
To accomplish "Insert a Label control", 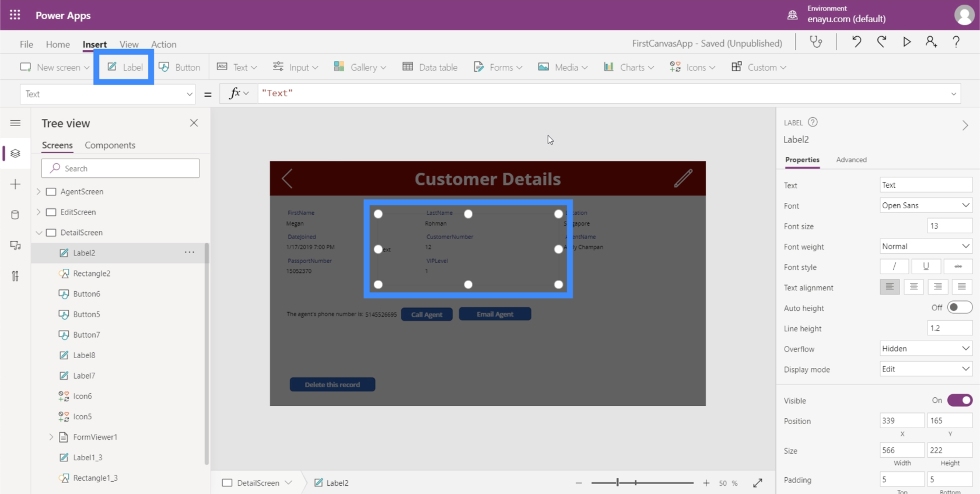I will click(124, 67).
